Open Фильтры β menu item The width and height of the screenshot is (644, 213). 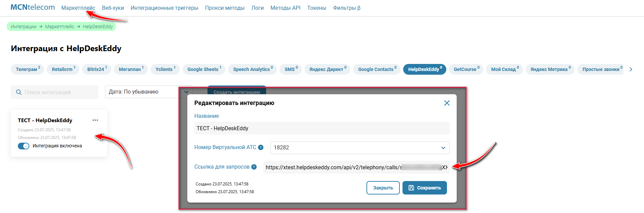[347, 8]
